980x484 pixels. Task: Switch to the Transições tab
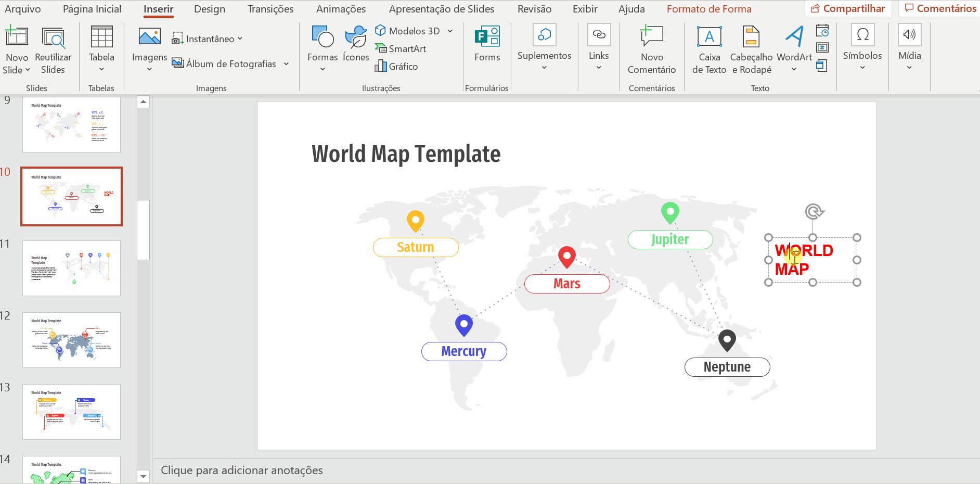coord(270,9)
